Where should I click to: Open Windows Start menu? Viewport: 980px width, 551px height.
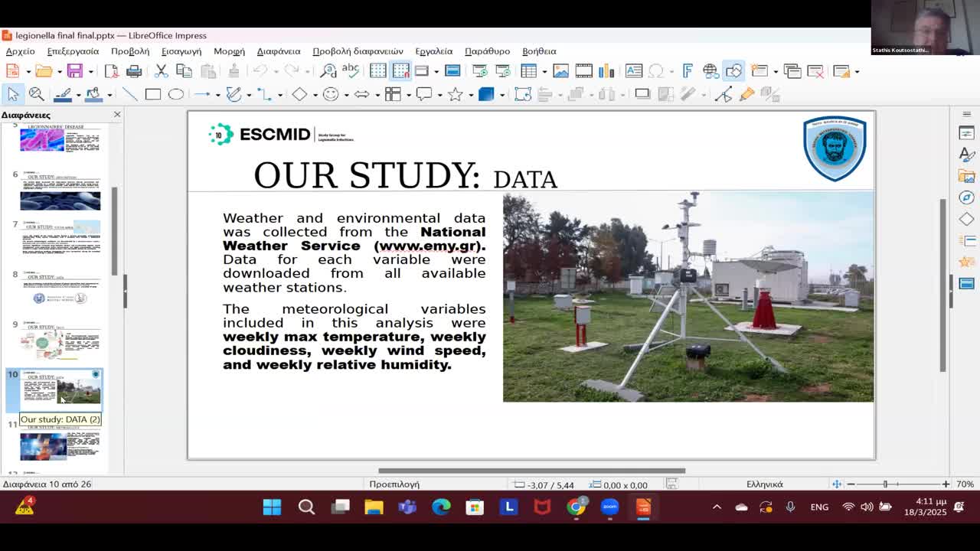coord(272,507)
